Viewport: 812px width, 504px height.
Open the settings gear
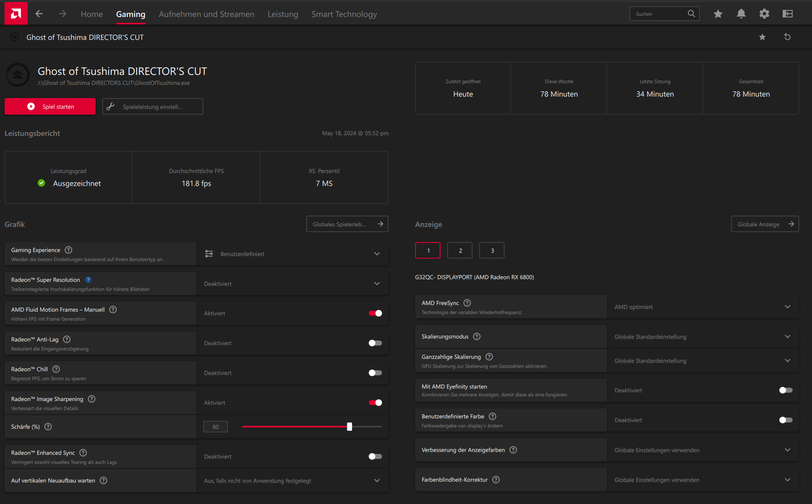(x=764, y=14)
